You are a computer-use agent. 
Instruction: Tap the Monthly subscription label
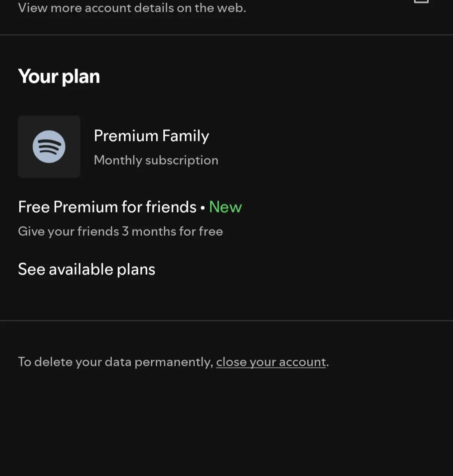[x=156, y=160]
